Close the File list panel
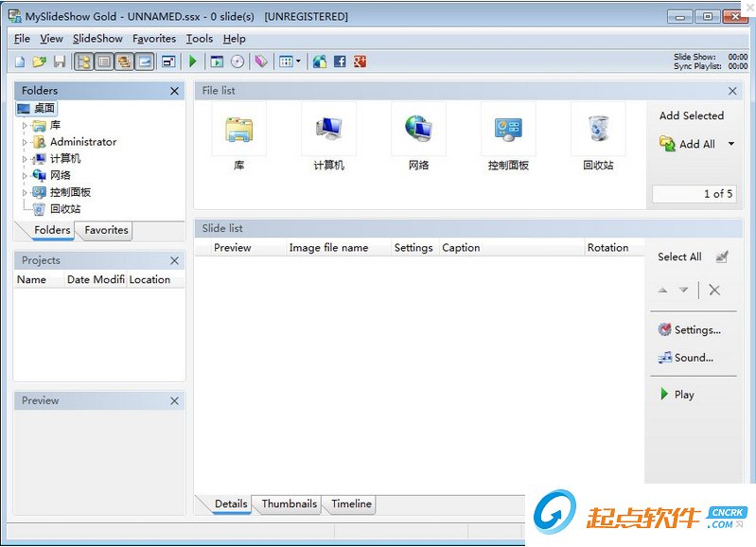 [x=732, y=91]
